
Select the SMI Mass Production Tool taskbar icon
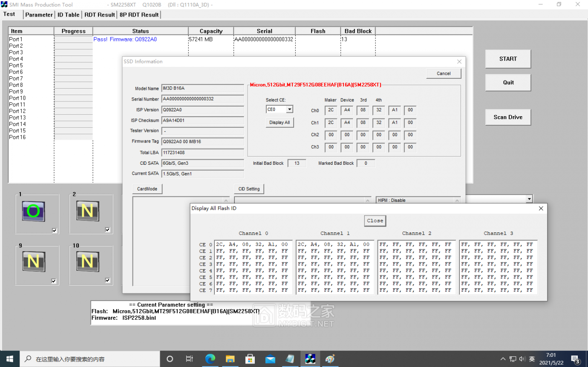pos(310,359)
